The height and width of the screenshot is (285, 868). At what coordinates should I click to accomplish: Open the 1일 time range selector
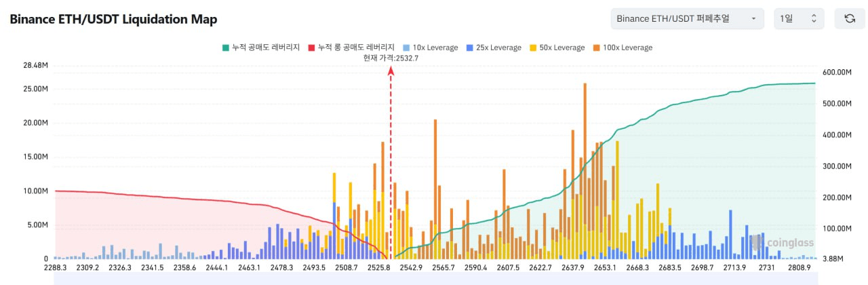(x=799, y=18)
